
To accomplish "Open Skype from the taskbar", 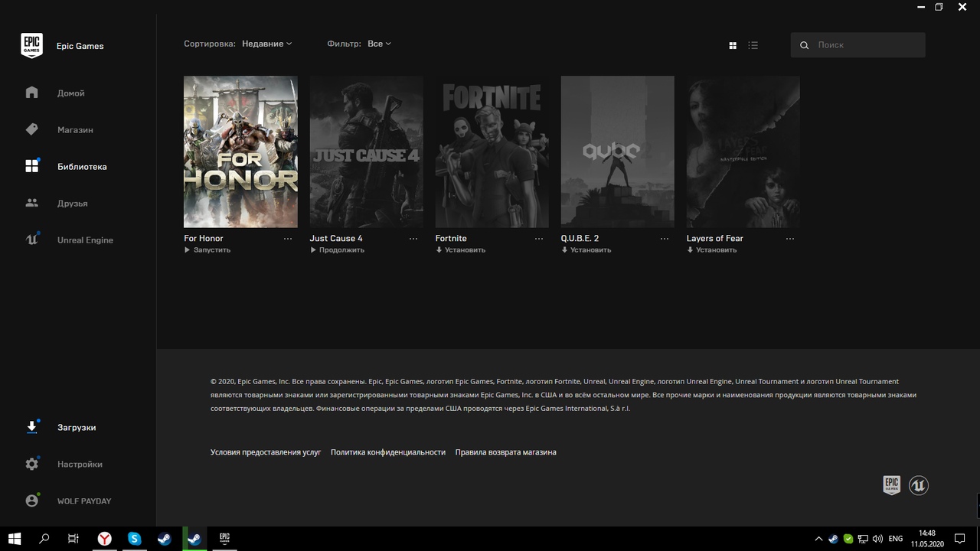I will [x=135, y=539].
